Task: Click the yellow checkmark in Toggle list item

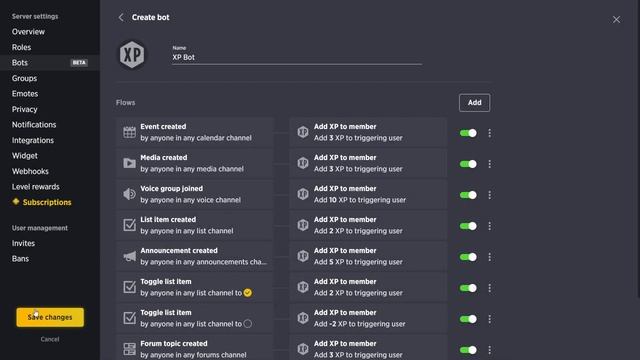Action: point(248,293)
